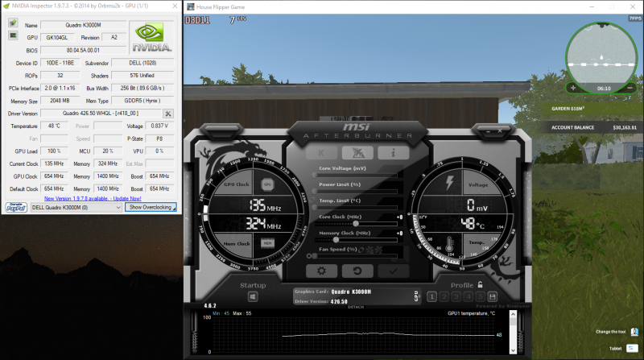Click the thermometer temperature icon
This screenshot has height=360, width=644.
point(449,244)
